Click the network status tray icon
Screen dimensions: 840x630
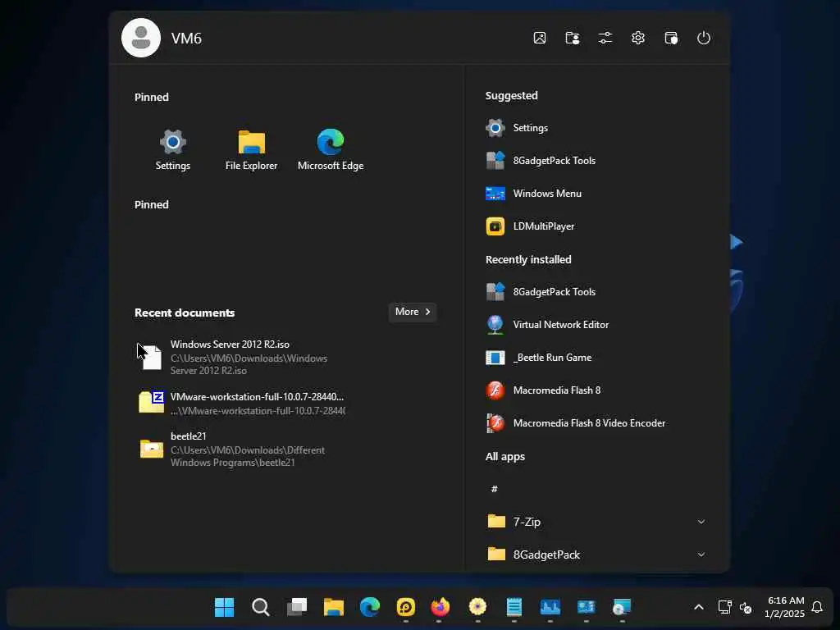click(x=725, y=607)
